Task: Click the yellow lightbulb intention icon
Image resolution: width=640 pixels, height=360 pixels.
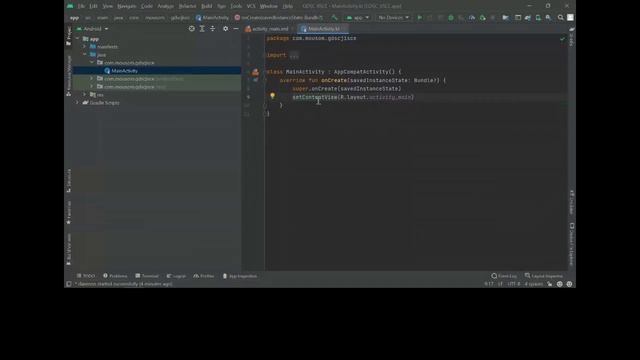Action: point(272,96)
